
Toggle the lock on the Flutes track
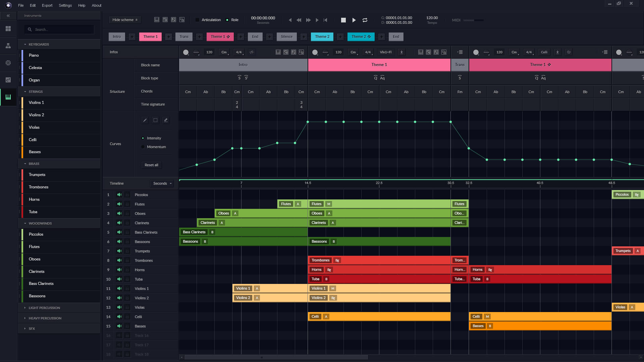point(127,204)
